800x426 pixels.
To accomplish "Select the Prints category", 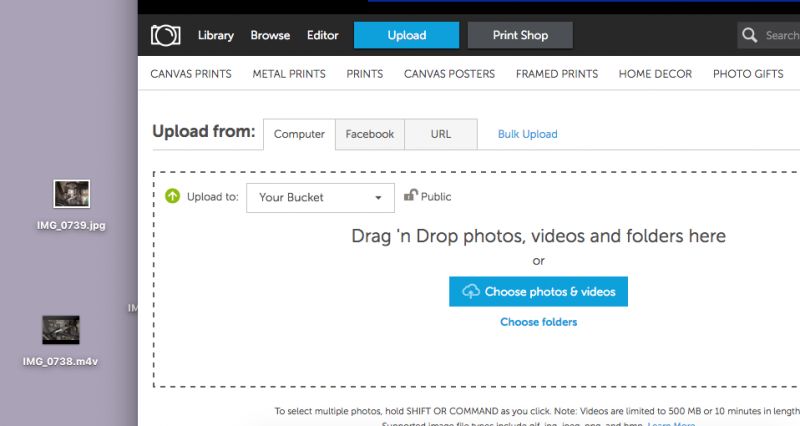I will (x=365, y=74).
